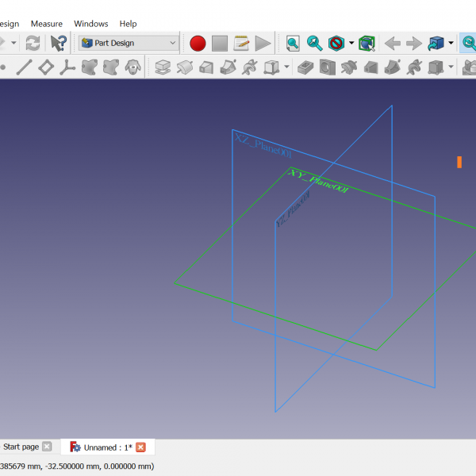Open the macro editor notepad icon
The height and width of the screenshot is (476, 476).
pos(242,43)
